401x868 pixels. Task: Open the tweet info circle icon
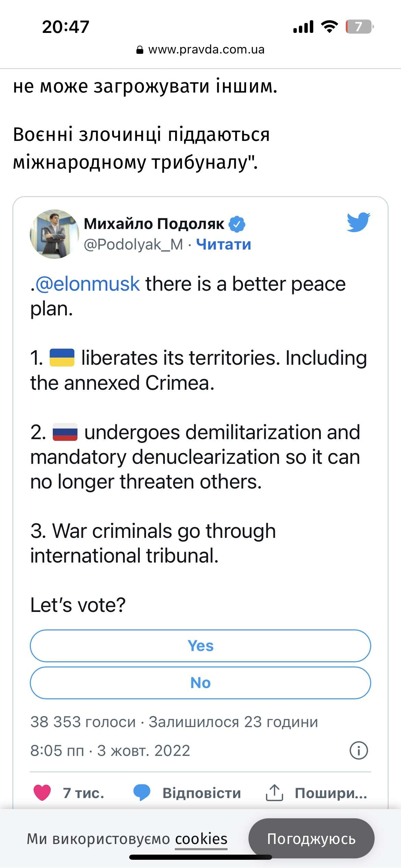[x=359, y=750]
